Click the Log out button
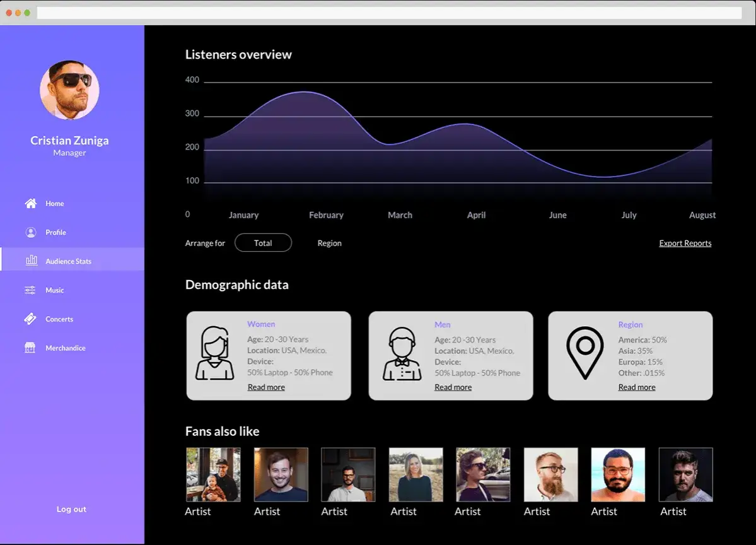 (71, 509)
